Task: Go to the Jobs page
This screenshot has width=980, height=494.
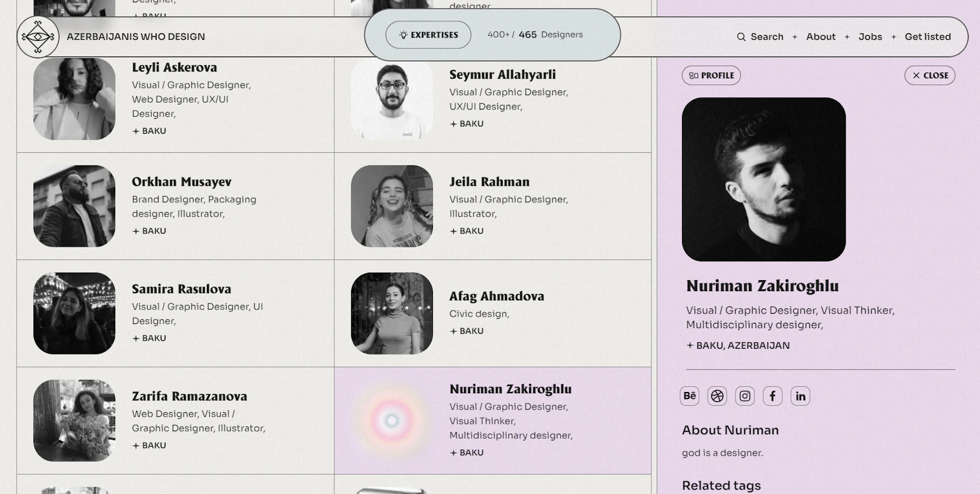Action: 870,37
